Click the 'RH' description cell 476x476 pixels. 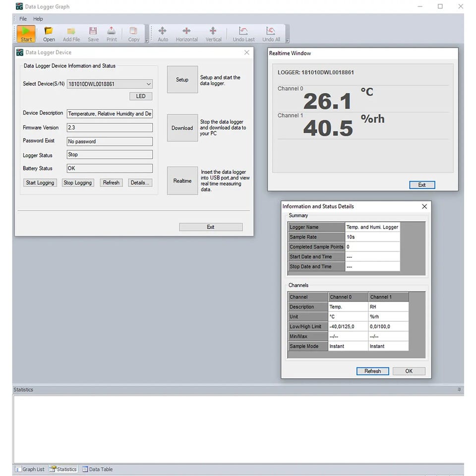coord(388,307)
